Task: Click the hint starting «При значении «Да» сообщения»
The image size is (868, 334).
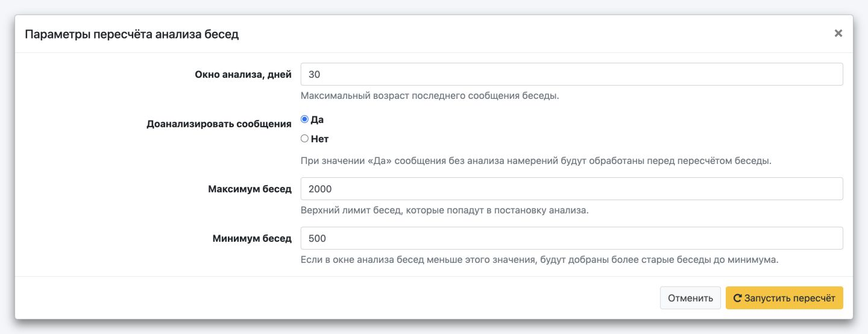Action: pyautogui.click(x=536, y=161)
